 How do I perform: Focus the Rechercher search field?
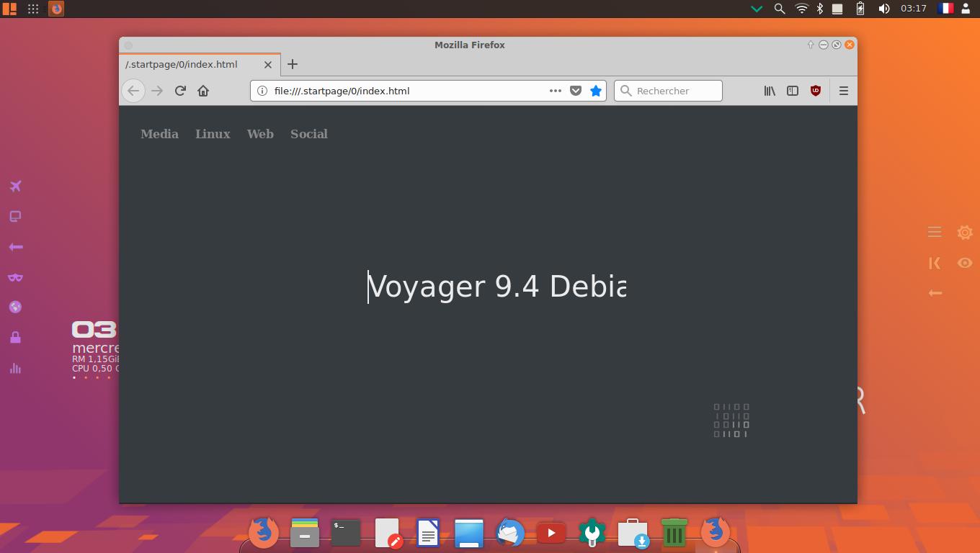pyautogui.click(x=668, y=91)
